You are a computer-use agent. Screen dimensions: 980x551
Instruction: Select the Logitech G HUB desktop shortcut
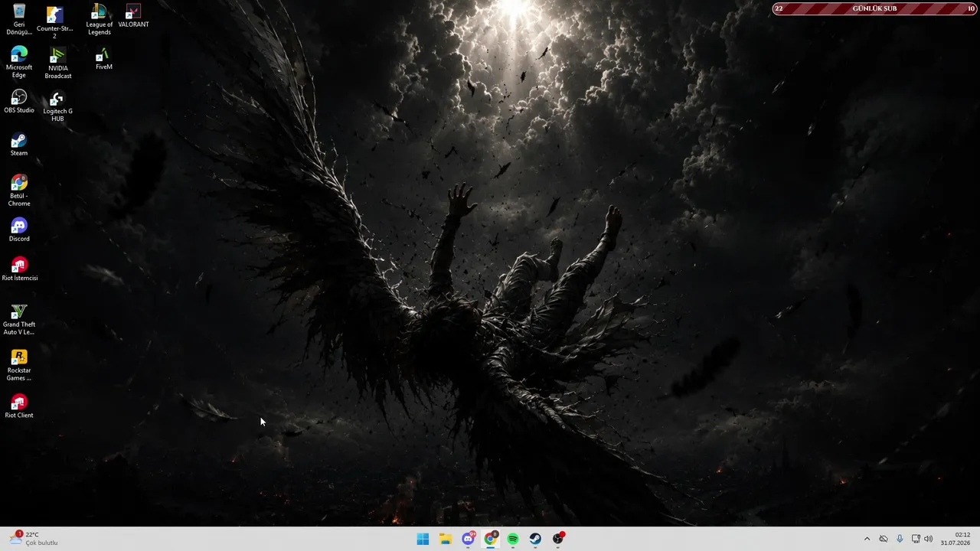[57, 107]
